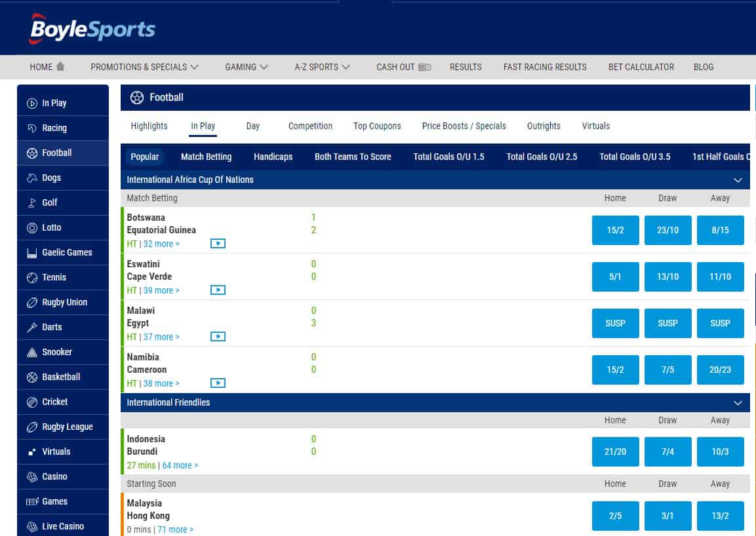Select Botswana home odds 15/2
Image resolution: width=756 pixels, height=536 pixels.
[615, 230]
